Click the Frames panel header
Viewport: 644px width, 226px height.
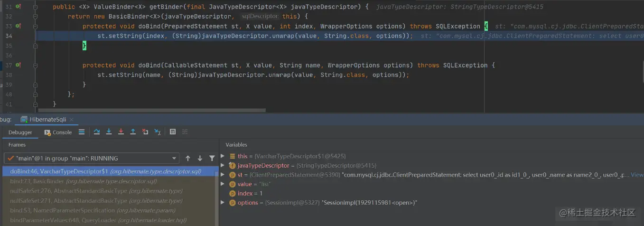click(x=17, y=144)
